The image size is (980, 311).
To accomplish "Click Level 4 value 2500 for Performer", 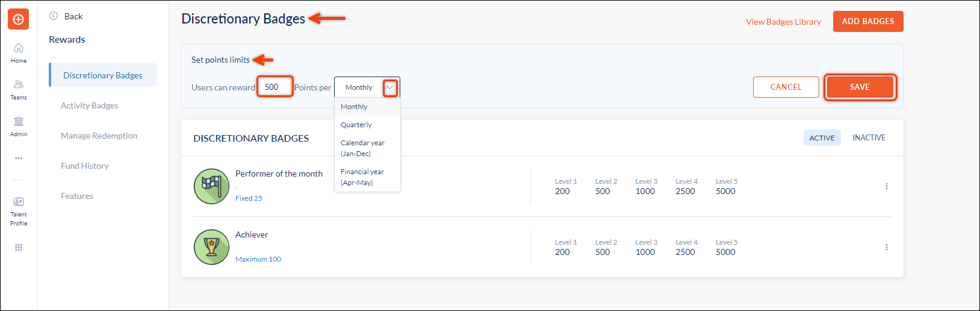I will 685,191.
